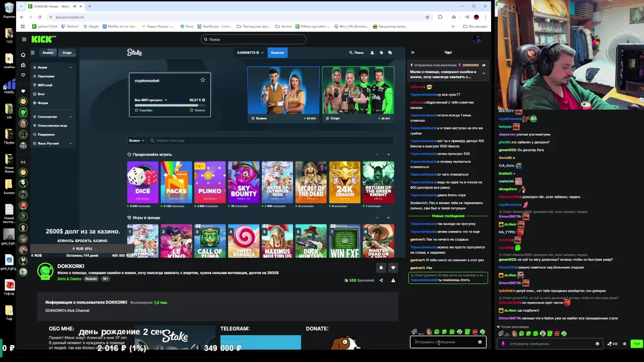644x362 pixels.
Task: Click the Stake sidebar hamburger icon
Action: coord(33,52)
